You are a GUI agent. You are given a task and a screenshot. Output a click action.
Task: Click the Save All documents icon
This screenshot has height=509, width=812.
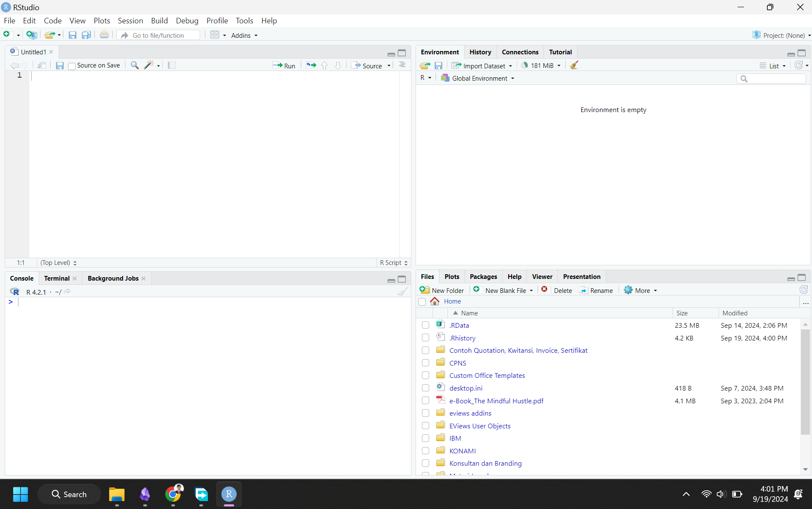[x=86, y=35]
